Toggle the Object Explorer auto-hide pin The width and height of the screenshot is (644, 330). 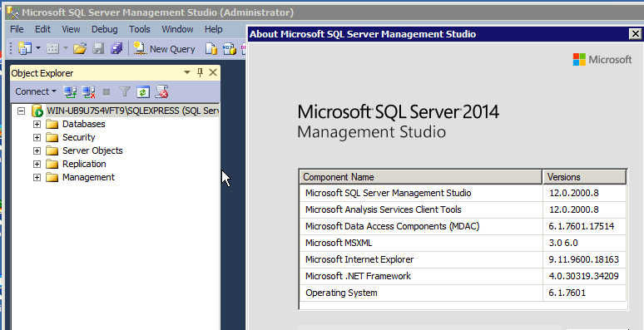[x=200, y=72]
